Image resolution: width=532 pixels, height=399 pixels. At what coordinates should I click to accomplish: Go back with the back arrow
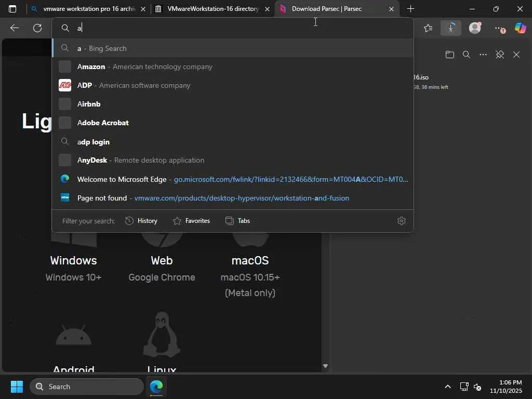[x=14, y=28]
